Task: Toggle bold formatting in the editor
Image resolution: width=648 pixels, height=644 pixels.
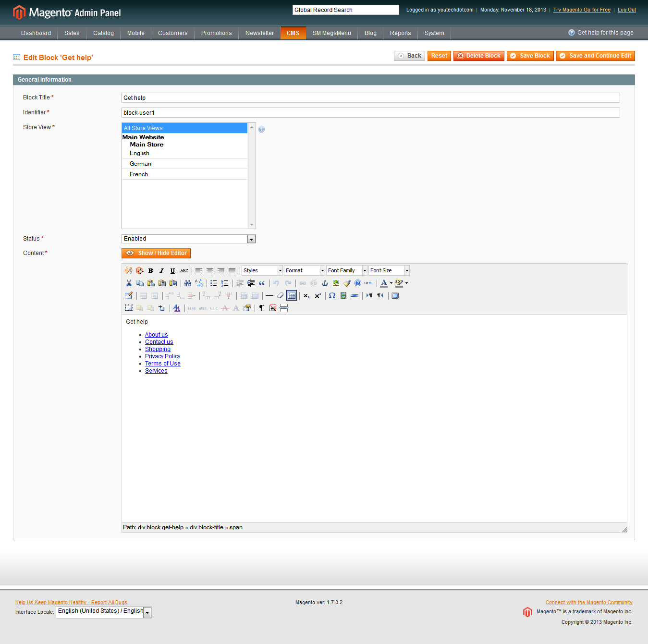Action: point(151,271)
